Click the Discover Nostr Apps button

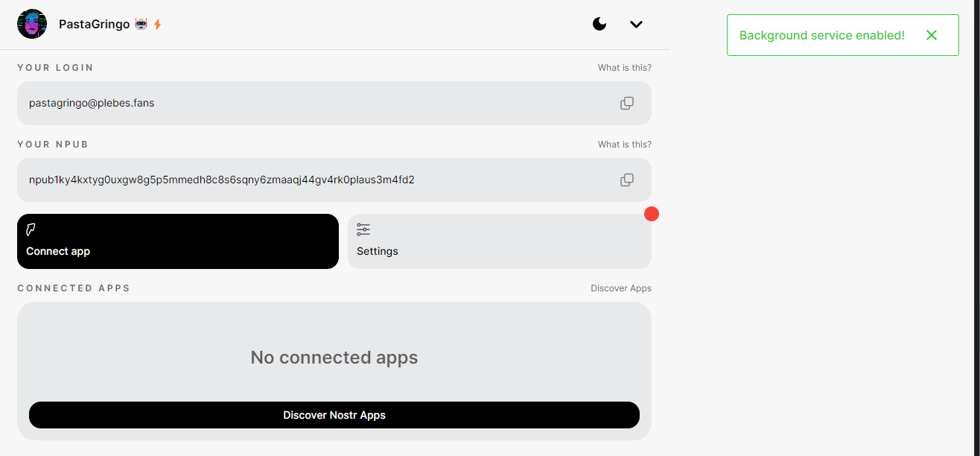tap(334, 415)
